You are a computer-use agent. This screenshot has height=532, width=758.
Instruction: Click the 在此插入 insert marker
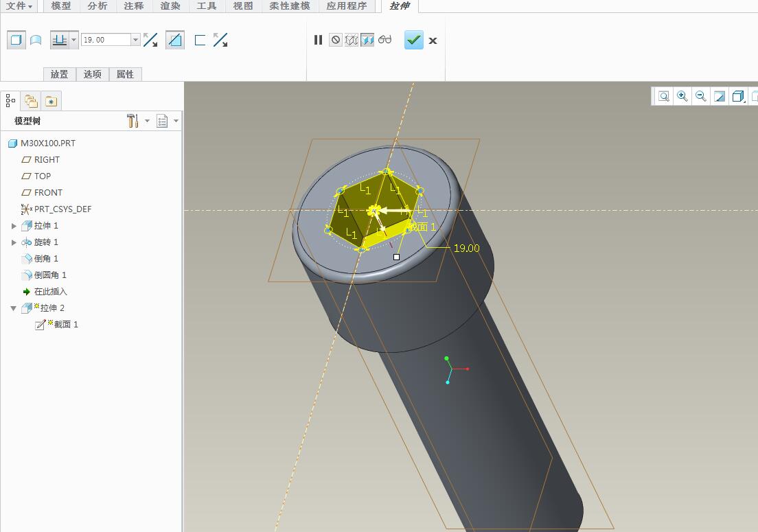[x=45, y=291]
